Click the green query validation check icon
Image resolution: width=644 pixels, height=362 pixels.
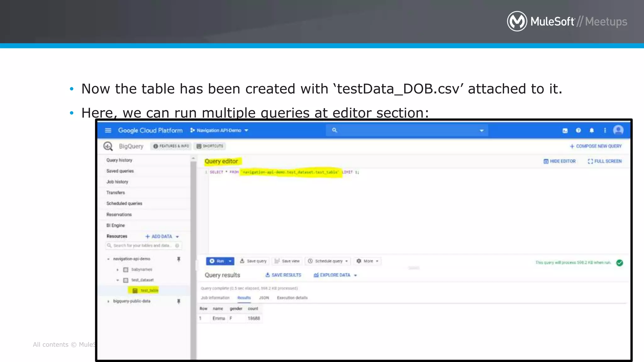[619, 263]
